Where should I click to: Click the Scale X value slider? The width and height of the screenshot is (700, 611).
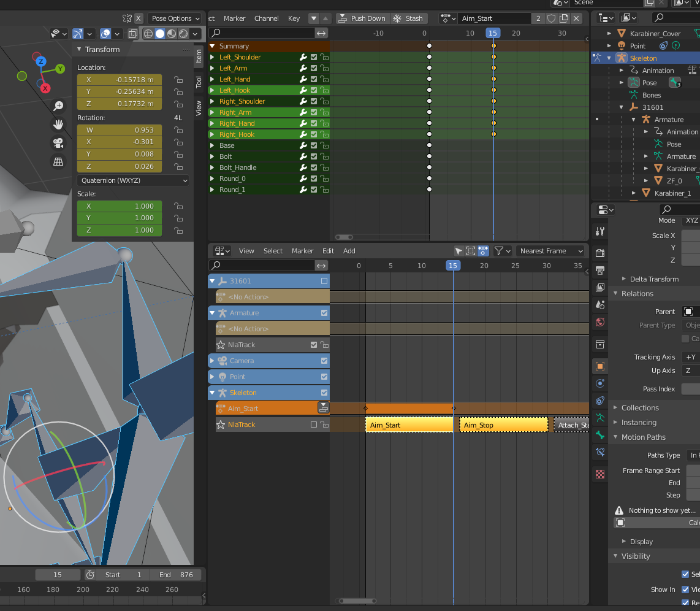691,235
